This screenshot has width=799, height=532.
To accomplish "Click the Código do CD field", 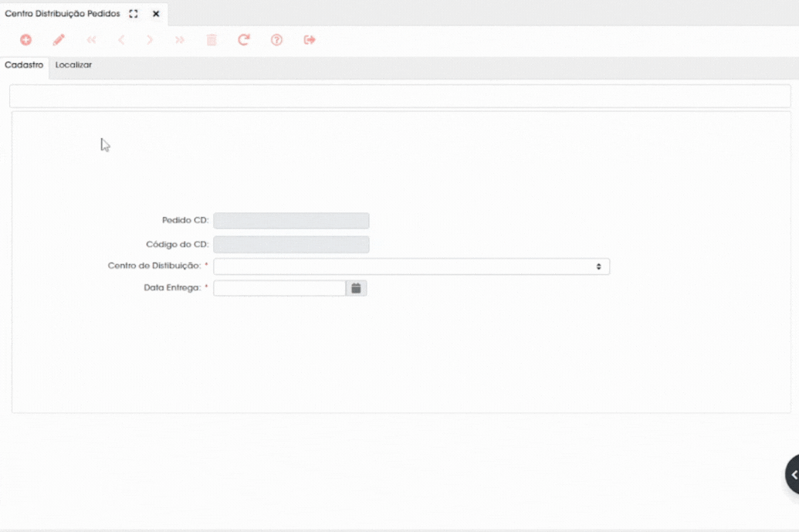I will point(291,245).
